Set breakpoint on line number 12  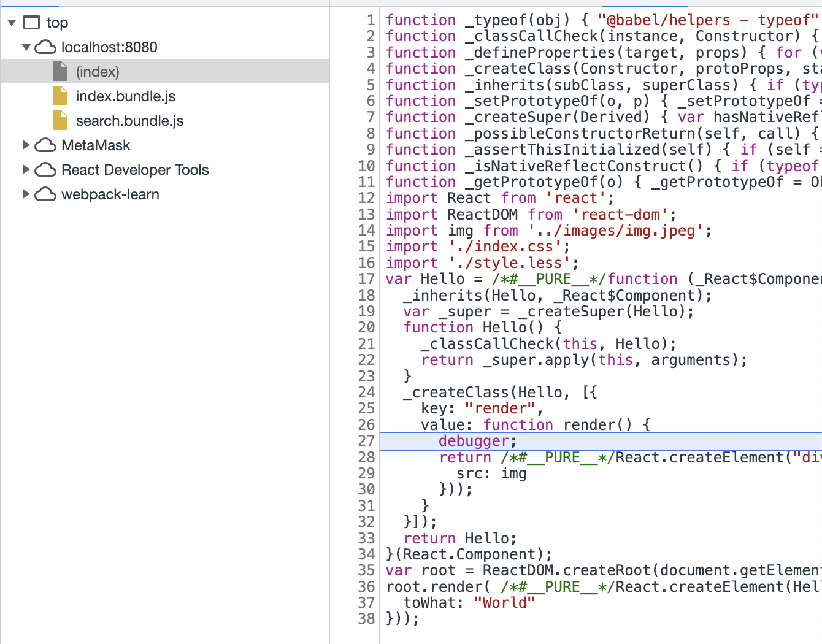pos(366,198)
